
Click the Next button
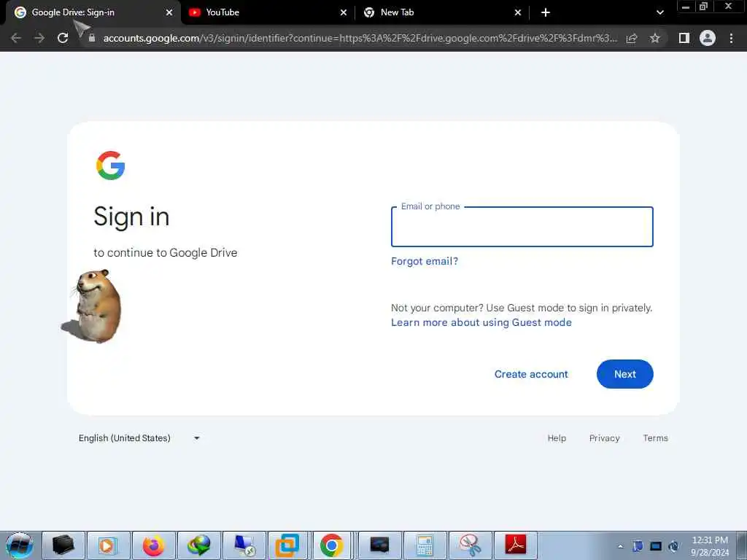tap(625, 374)
